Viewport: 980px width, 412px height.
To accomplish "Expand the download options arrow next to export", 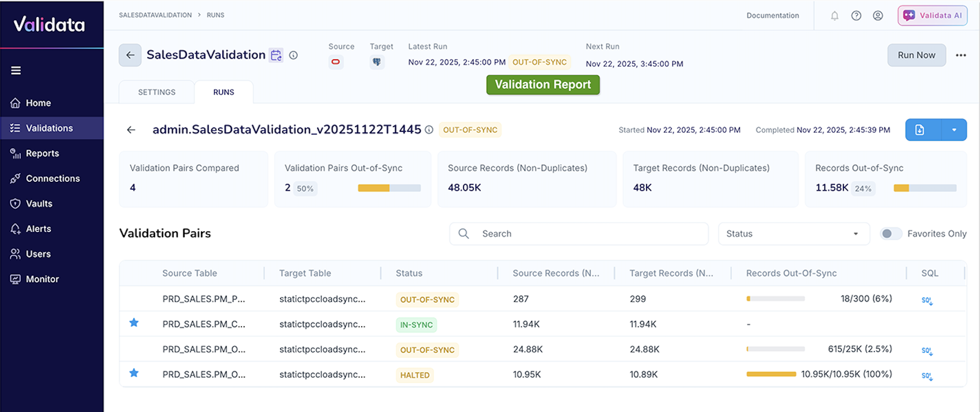I will click(954, 130).
